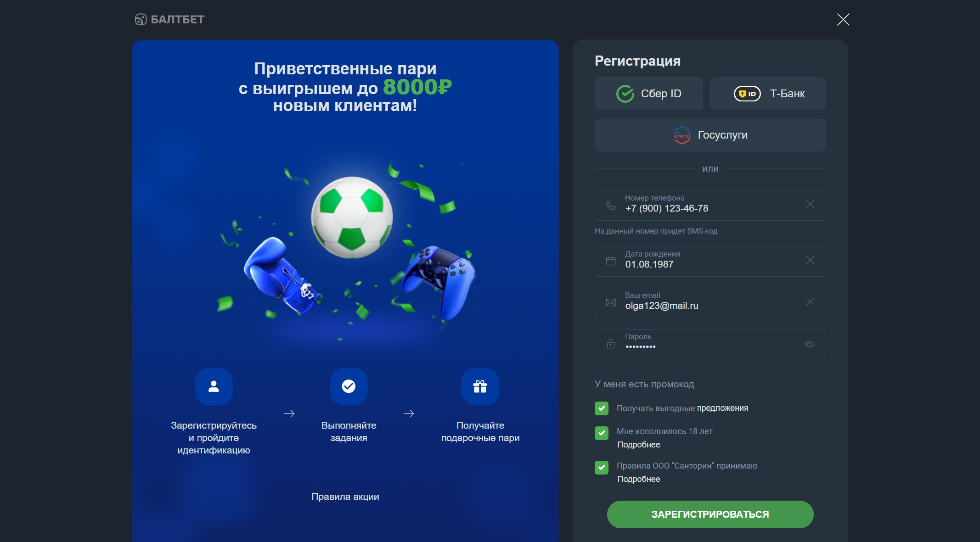Image resolution: width=980 pixels, height=542 pixels.
Task: Click the user profile step icon
Action: click(214, 386)
